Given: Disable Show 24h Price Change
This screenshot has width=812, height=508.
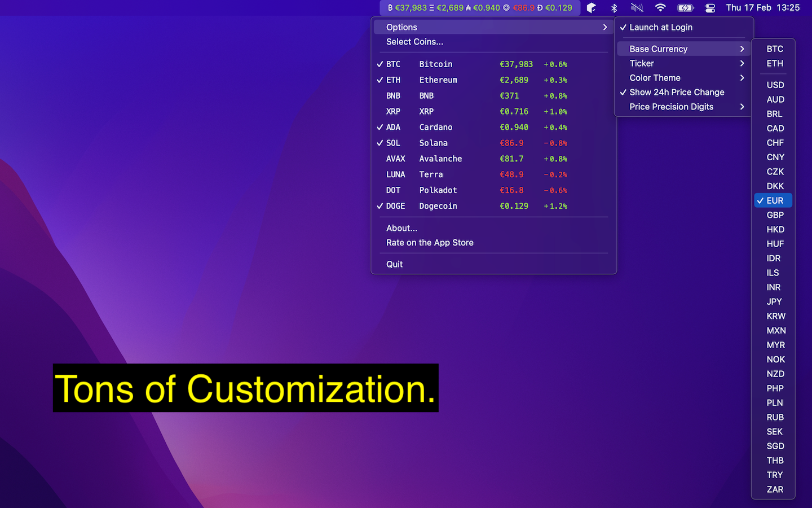Looking at the screenshot, I should 677,92.
